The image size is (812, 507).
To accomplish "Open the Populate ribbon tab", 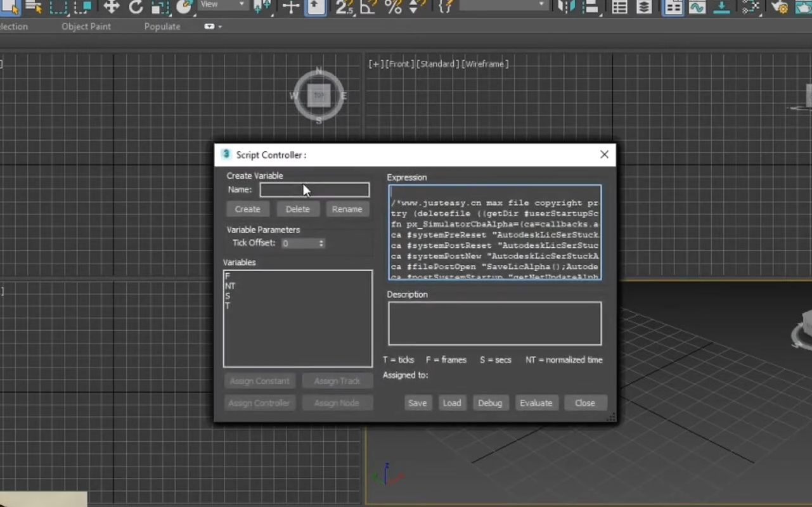I will [162, 27].
